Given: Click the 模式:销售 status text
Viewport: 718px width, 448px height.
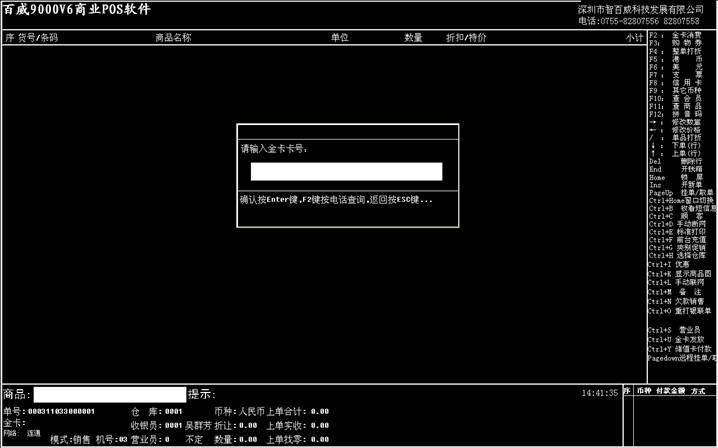Looking at the screenshot, I should tap(71, 439).
